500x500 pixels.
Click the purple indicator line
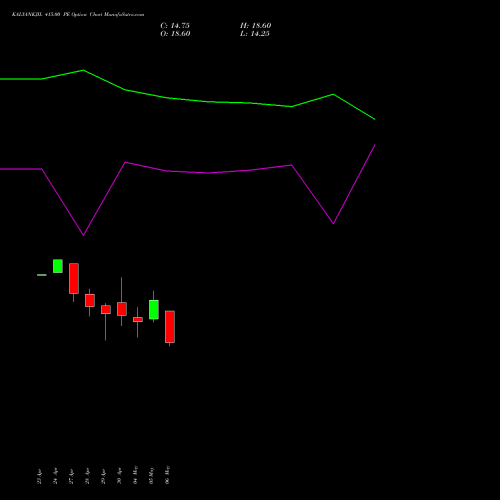point(208,173)
